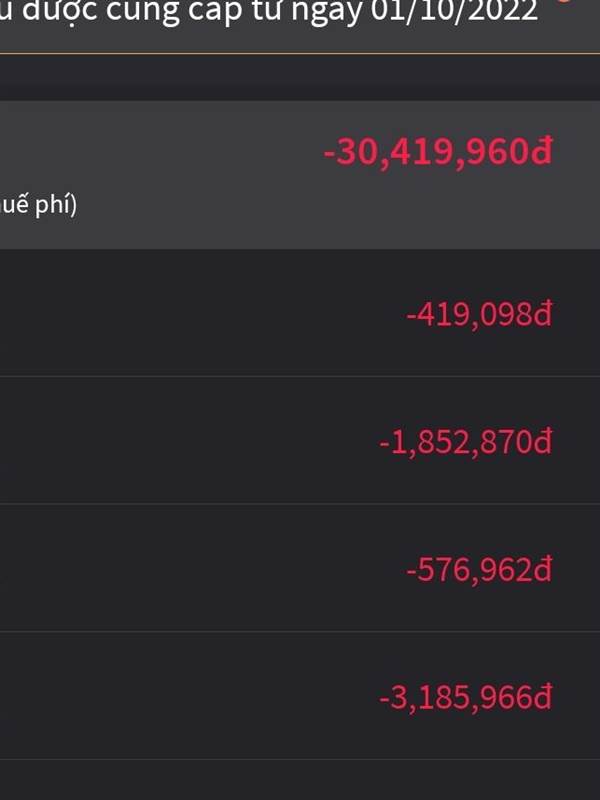Click the divider between -419,098đ and -1,852,870đ
This screenshot has height=800, width=600.
point(300,377)
